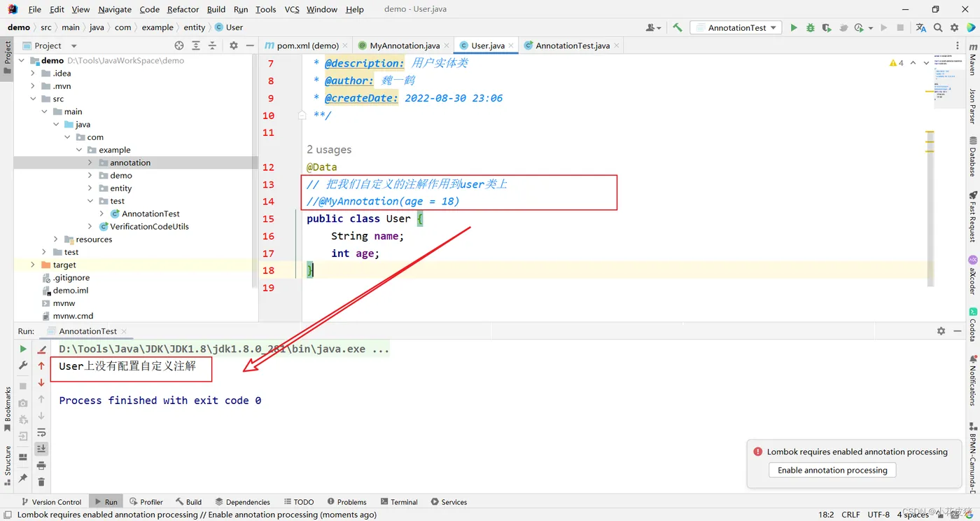Expand the .mvn folder
This screenshot has width=980, height=521.
point(33,86)
